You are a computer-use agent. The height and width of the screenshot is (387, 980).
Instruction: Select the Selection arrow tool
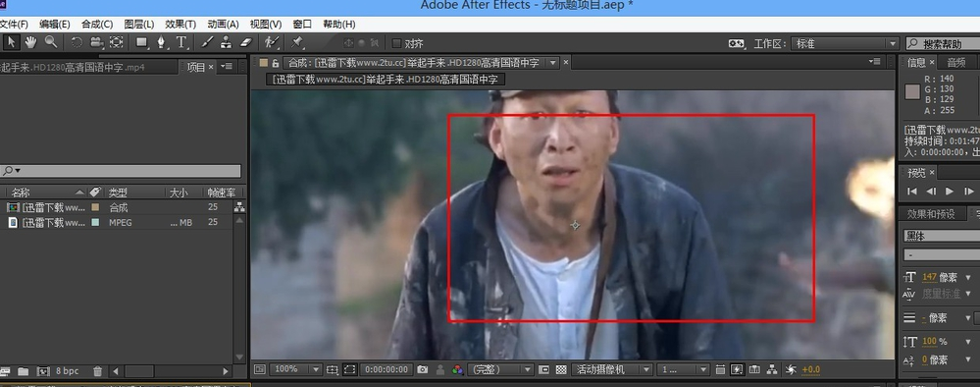coord(12,42)
